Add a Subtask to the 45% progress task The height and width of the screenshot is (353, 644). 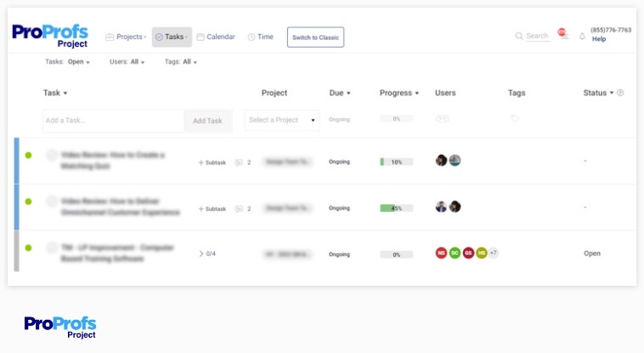212,209
